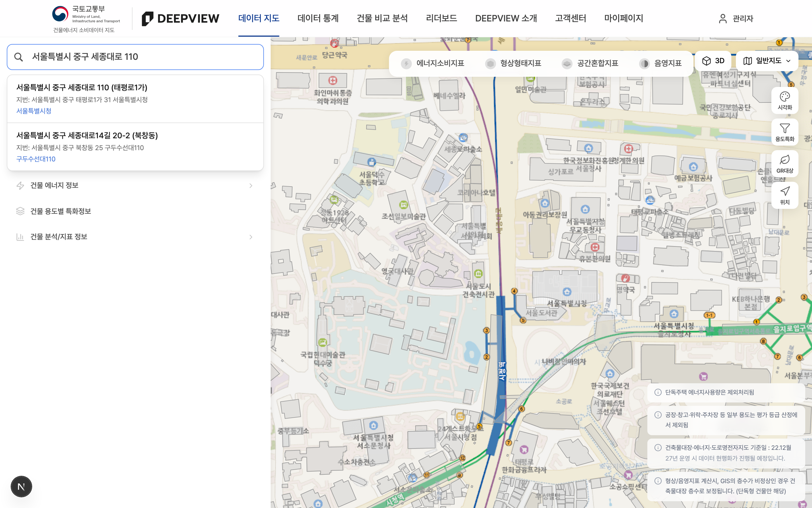Open the 용도특화 filter tool
The height and width of the screenshot is (508, 812).
coord(784,132)
